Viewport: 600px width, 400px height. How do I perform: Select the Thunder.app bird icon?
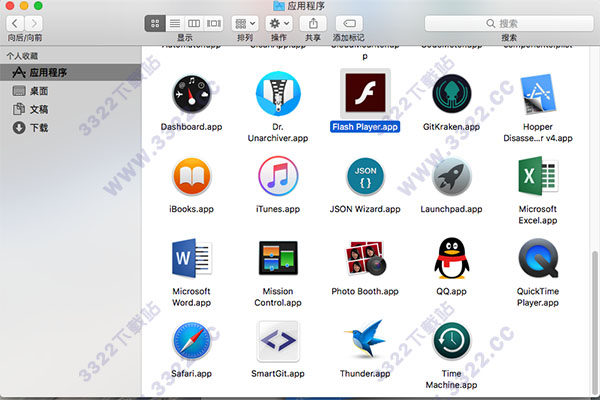(365, 340)
